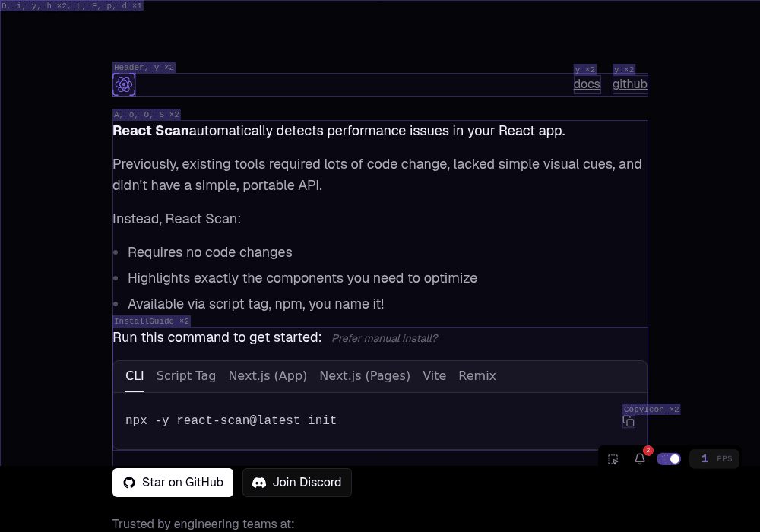Click the bold React Scan heading text

pos(150,131)
